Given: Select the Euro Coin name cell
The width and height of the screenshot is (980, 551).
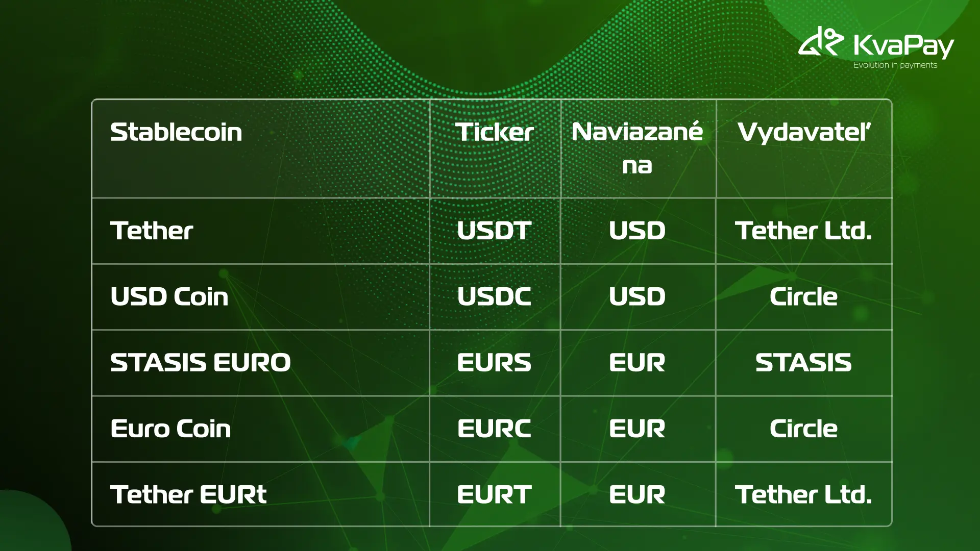Looking at the screenshot, I should pyautogui.click(x=170, y=429).
